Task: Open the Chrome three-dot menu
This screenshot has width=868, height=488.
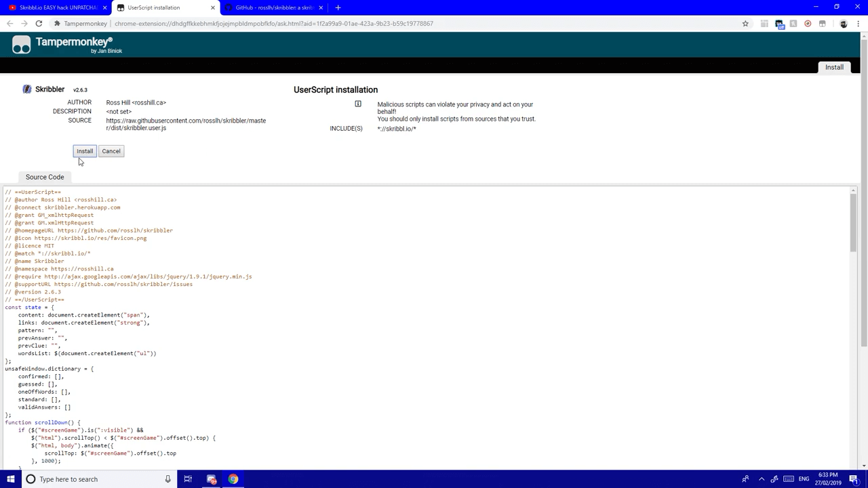Action: pos(857,24)
